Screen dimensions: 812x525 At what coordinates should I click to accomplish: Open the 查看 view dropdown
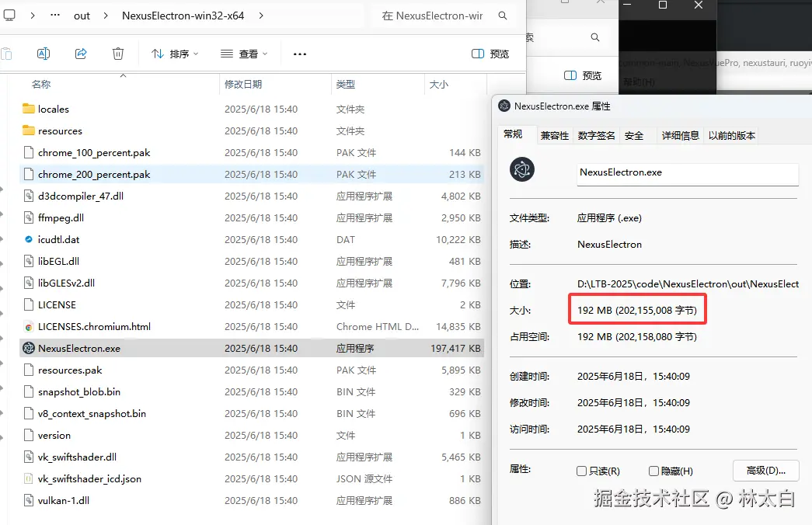tap(245, 54)
